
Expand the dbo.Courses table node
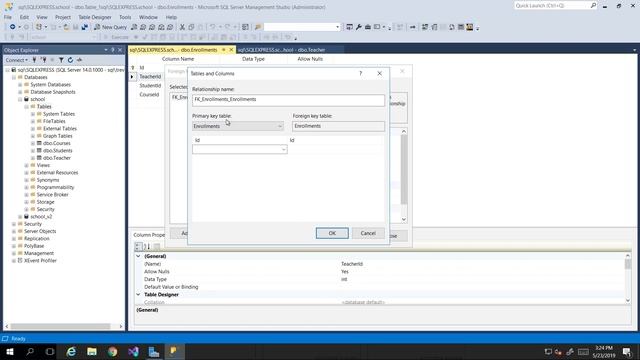click(33, 143)
